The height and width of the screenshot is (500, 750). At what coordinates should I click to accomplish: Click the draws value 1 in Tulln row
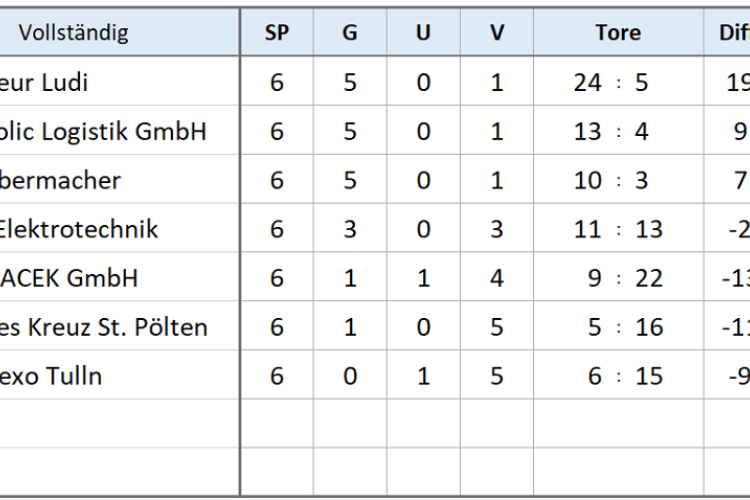pyautogui.click(x=423, y=375)
